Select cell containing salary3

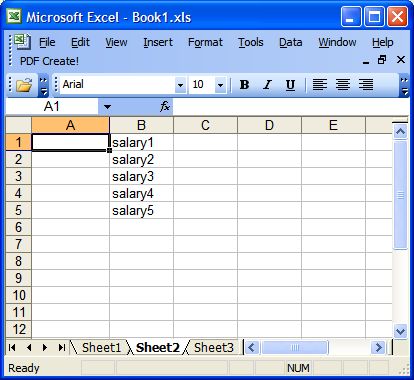141,176
